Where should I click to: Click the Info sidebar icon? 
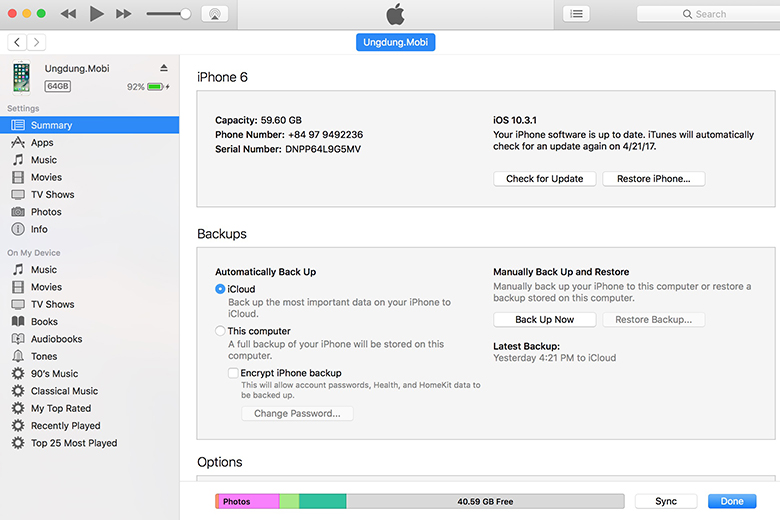18,229
